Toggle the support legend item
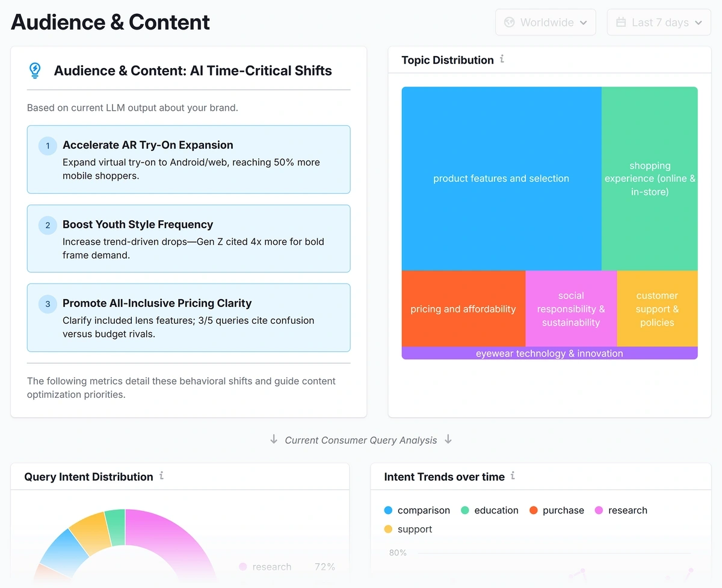Screen dimensions: 722x588 [x=408, y=529]
